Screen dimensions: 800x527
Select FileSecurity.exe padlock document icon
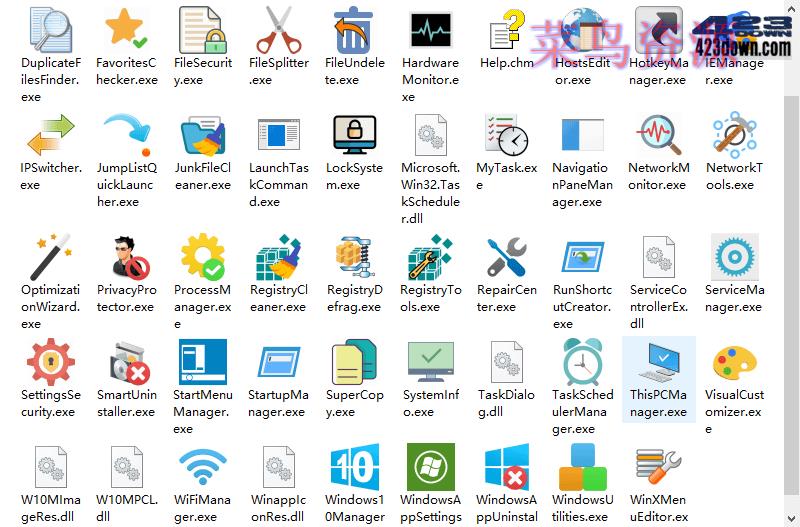(x=203, y=30)
